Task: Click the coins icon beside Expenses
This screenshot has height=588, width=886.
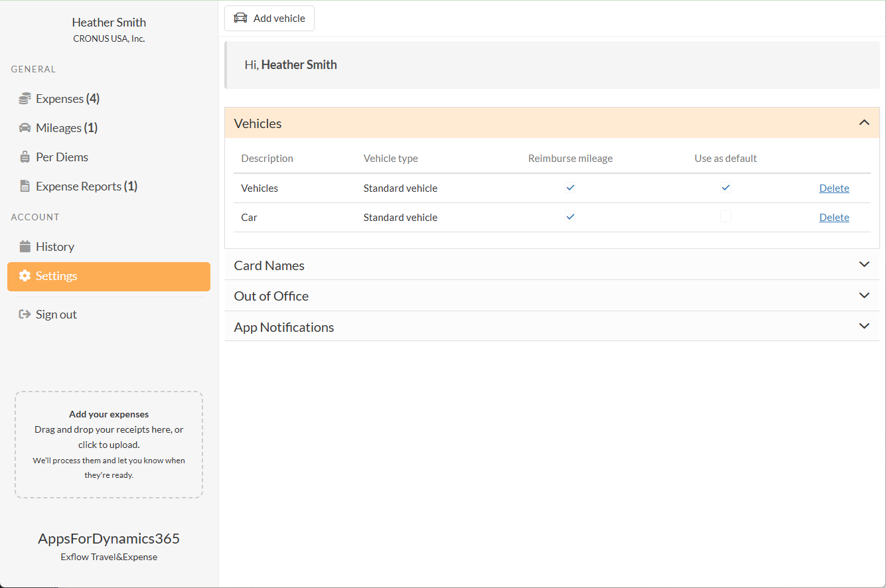Action: tap(25, 99)
